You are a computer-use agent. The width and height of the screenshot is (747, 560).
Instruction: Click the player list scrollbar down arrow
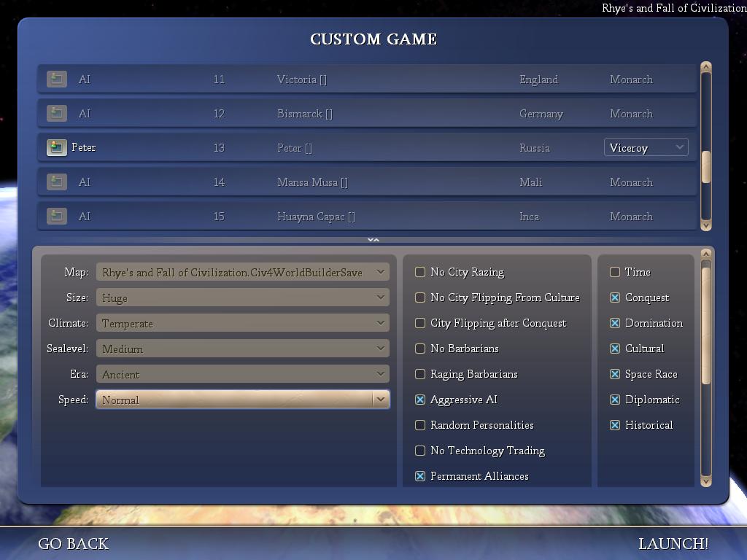click(706, 226)
